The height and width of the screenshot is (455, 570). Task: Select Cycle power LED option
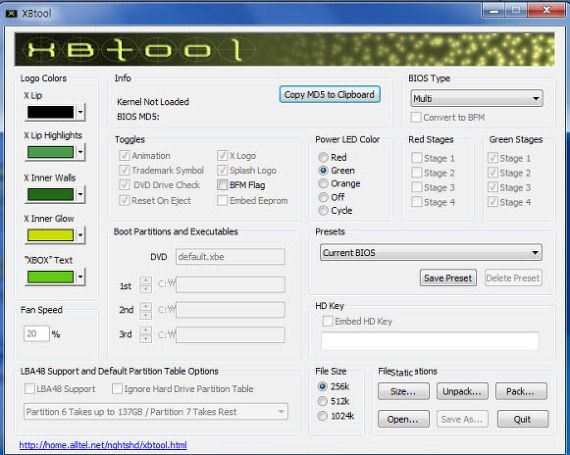point(323,210)
